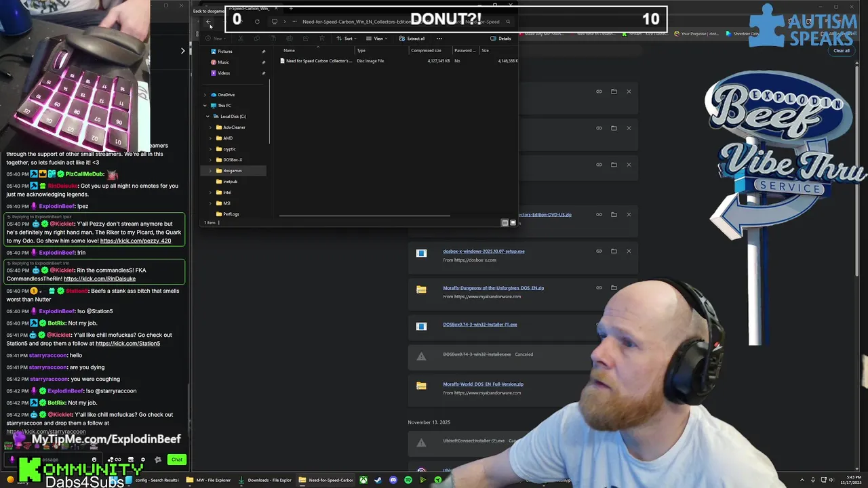Viewport: 868px width, 488px height.
Task: Copy link for dosbox-x-windows setup download
Action: (x=599, y=251)
